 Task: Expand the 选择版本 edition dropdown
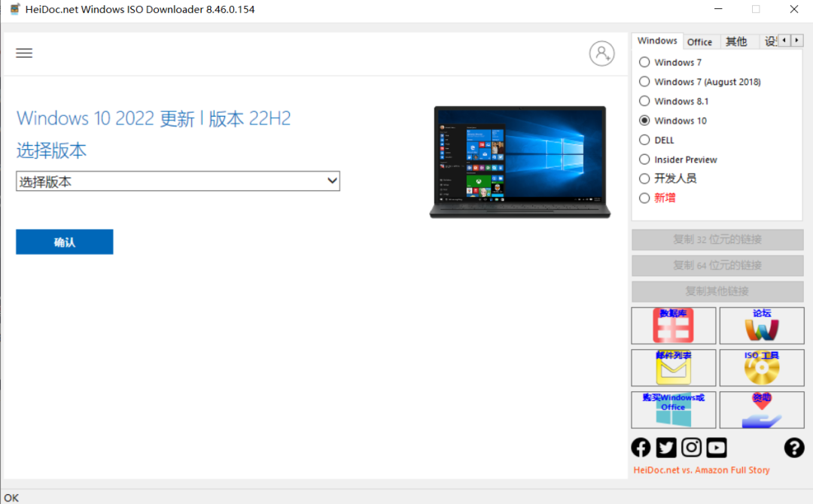[x=178, y=181]
